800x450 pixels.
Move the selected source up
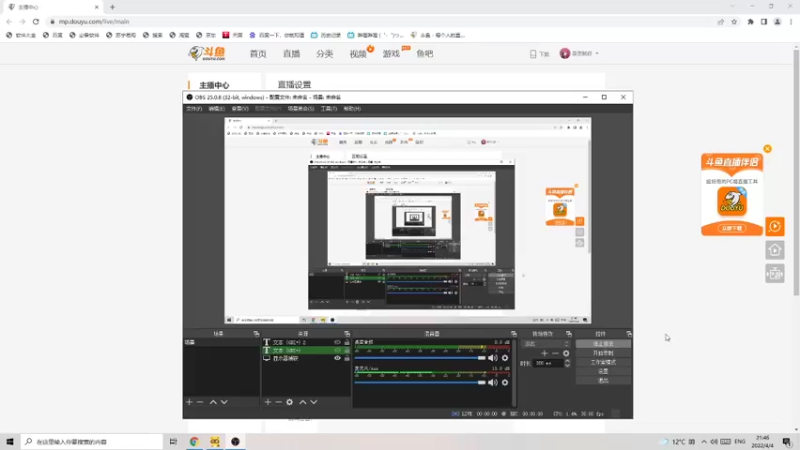pos(303,402)
